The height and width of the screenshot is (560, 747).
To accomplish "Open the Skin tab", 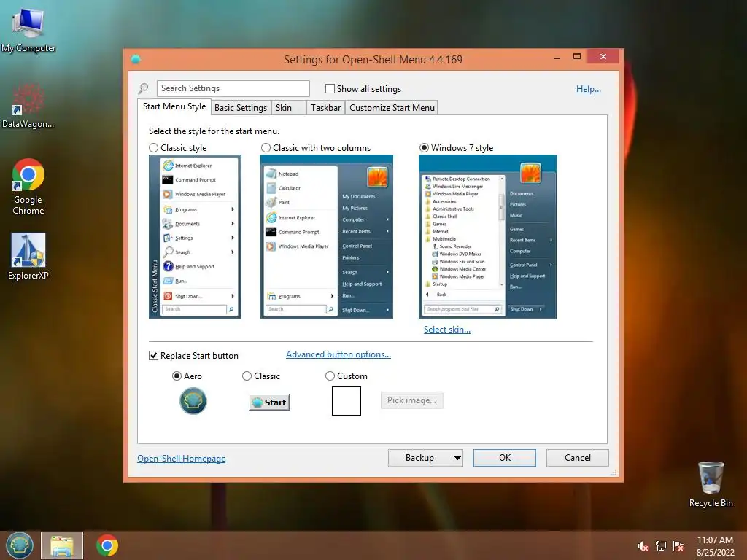I will point(288,108).
